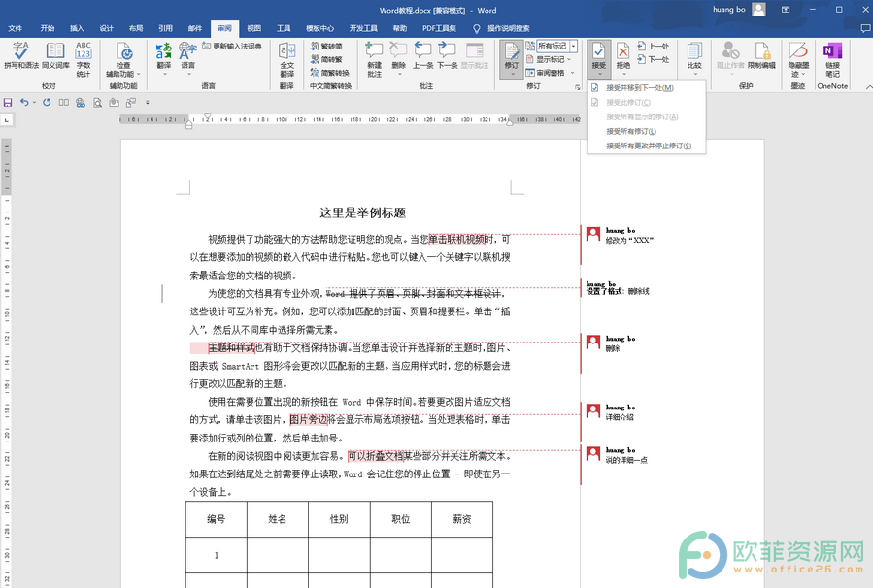The image size is (873, 588).
Task: Open the 修订 group dialog launcher
Action: [x=578, y=86]
